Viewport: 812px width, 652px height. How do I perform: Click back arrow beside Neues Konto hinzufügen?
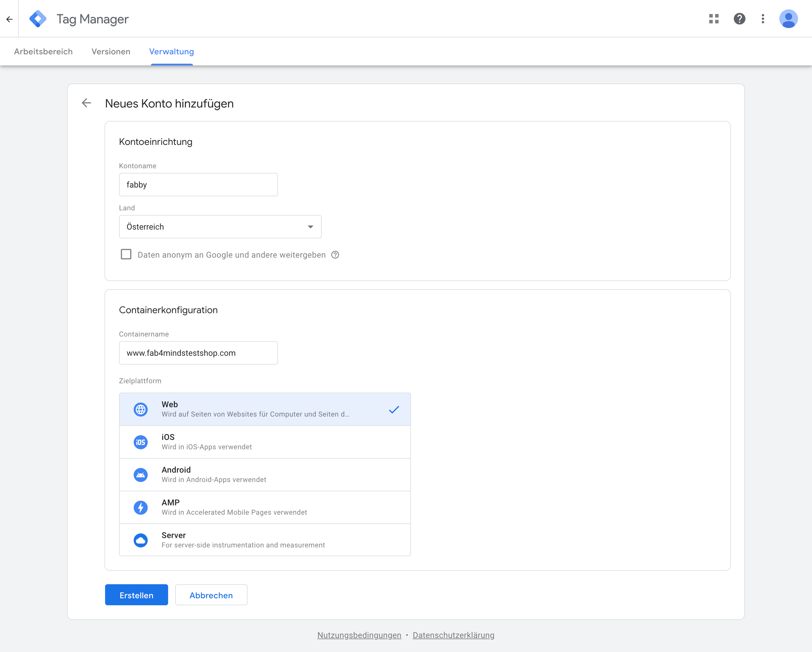(x=86, y=103)
